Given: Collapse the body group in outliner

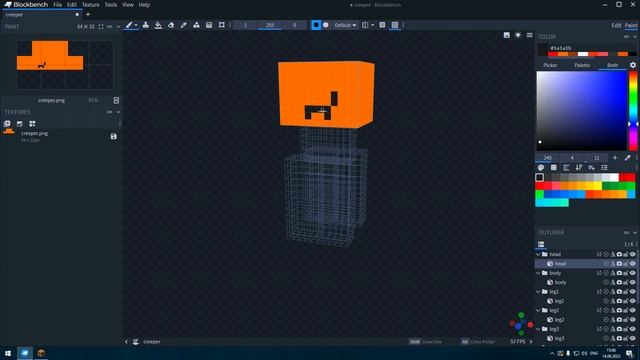Looking at the screenshot, I should point(538,273).
